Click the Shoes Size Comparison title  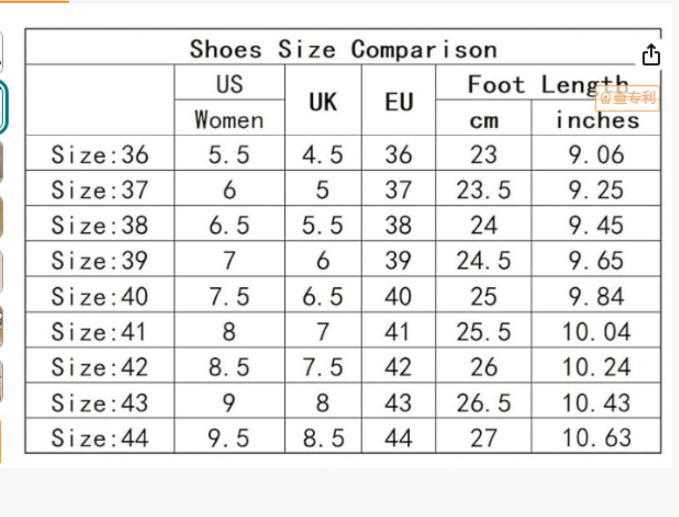(343, 49)
